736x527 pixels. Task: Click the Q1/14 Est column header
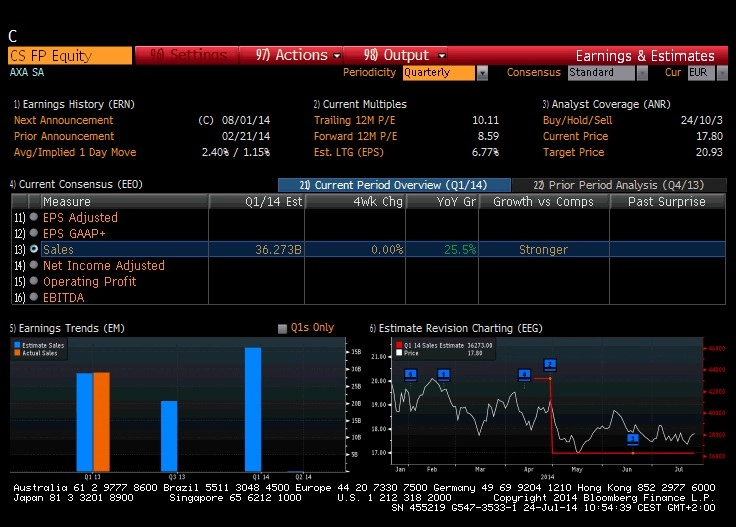pos(257,202)
